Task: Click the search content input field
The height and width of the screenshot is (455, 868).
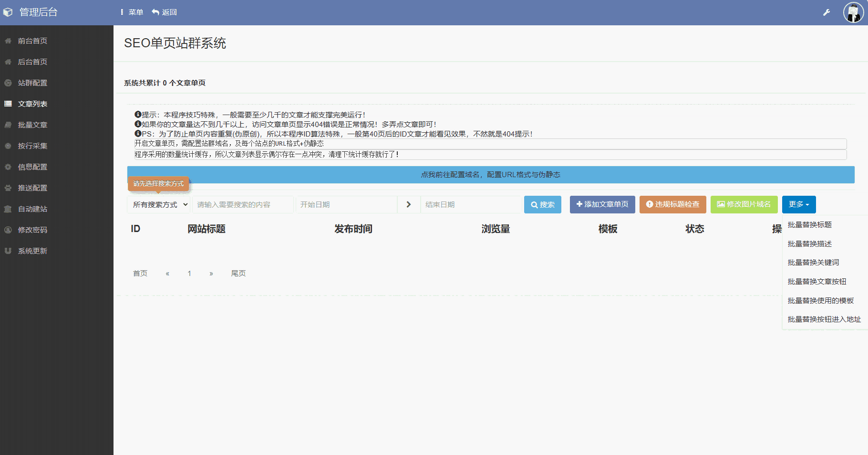Action: tap(243, 204)
